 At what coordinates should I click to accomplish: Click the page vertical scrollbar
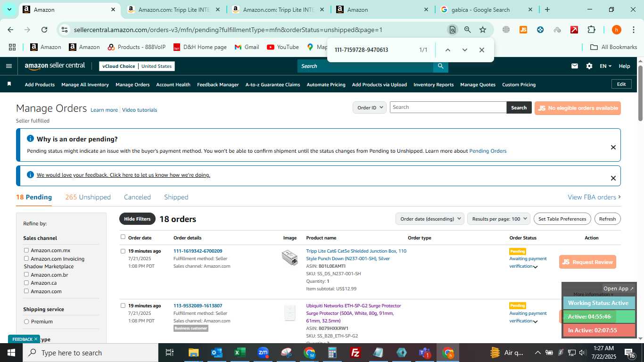point(640,93)
